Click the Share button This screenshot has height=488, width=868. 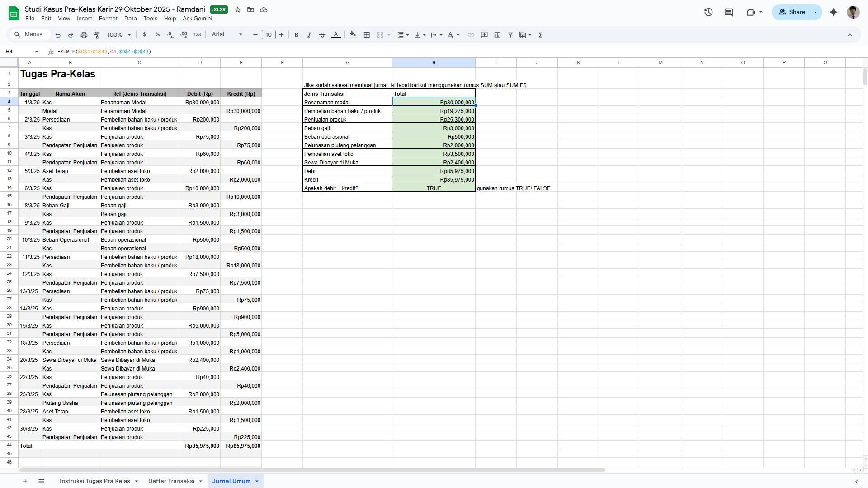792,12
